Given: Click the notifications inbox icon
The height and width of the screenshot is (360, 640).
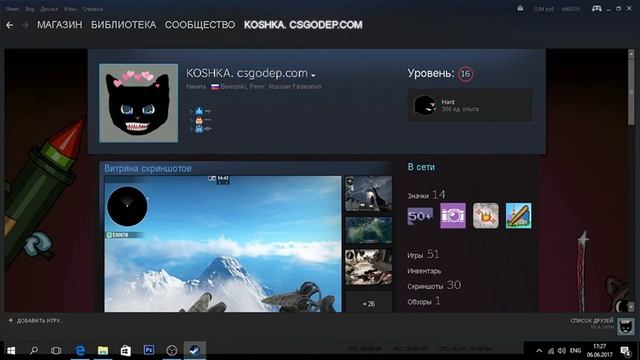Looking at the screenshot, I should click(x=520, y=9).
